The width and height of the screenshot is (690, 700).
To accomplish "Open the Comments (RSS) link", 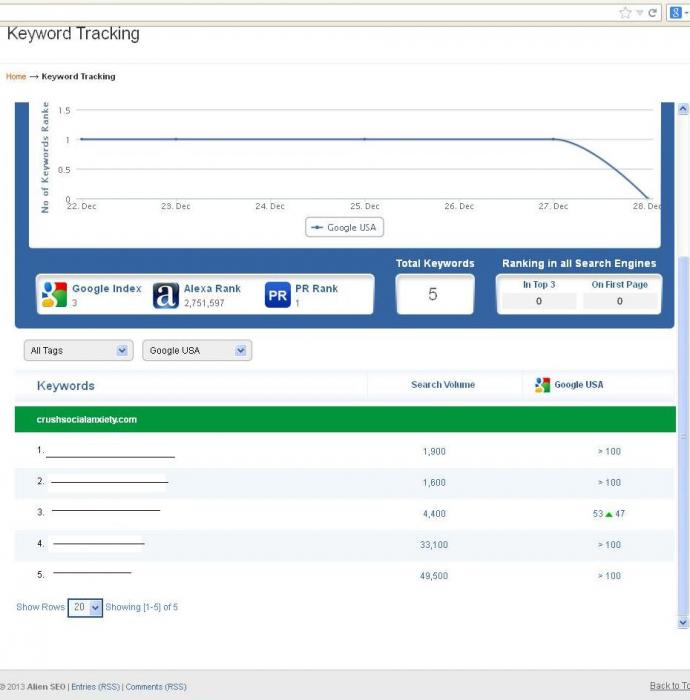I will [156, 687].
